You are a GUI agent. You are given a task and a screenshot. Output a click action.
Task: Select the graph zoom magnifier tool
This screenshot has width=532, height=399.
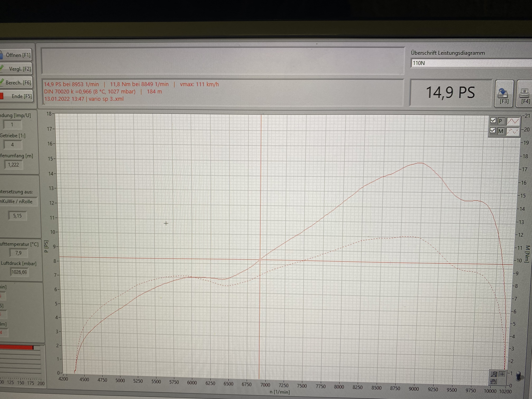tap(494, 374)
